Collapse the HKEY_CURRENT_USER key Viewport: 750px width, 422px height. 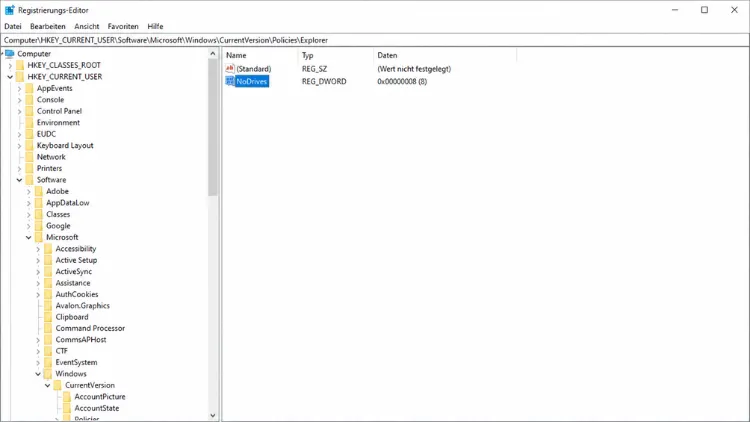coord(10,77)
